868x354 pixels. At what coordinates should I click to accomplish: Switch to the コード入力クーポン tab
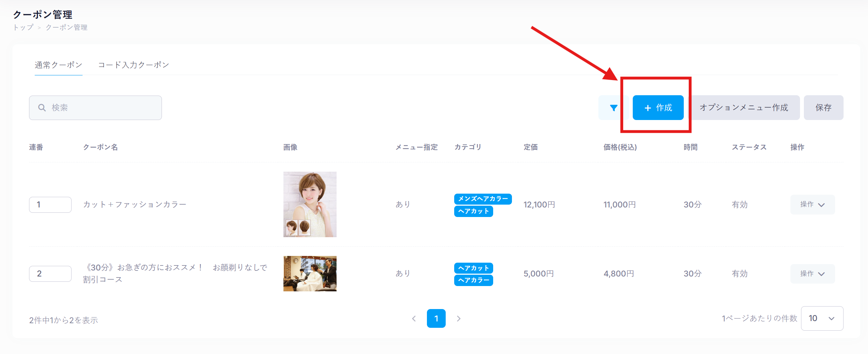tap(134, 65)
